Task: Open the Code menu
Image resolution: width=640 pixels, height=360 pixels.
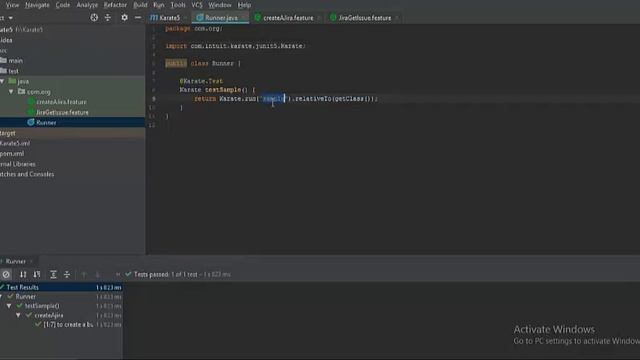Action: [62, 5]
